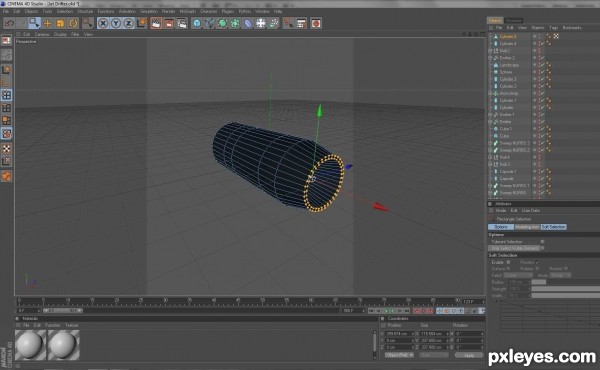This screenshot has width=600, height=370.
Task: Switch to the Structure tab
Action: [514, 20]
